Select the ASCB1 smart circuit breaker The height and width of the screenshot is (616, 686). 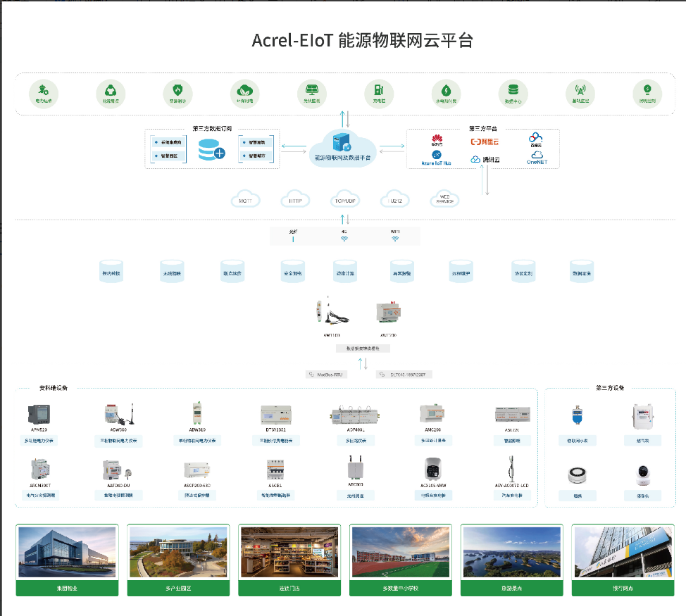coord(276,470)
